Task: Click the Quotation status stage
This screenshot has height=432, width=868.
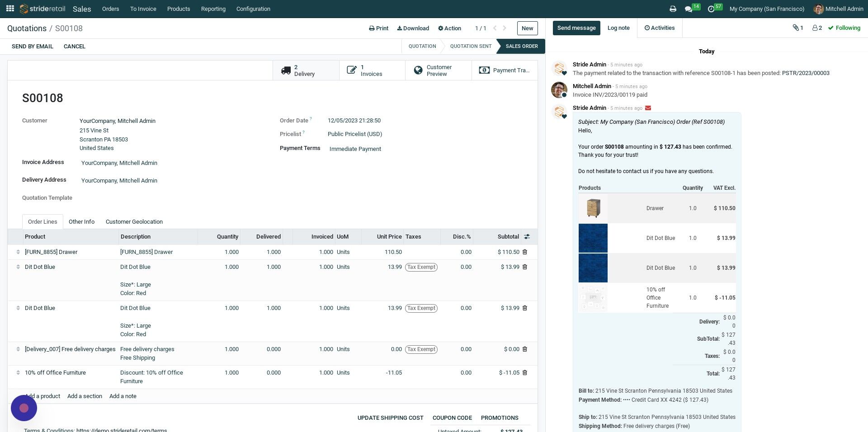Action: [422, 47]
